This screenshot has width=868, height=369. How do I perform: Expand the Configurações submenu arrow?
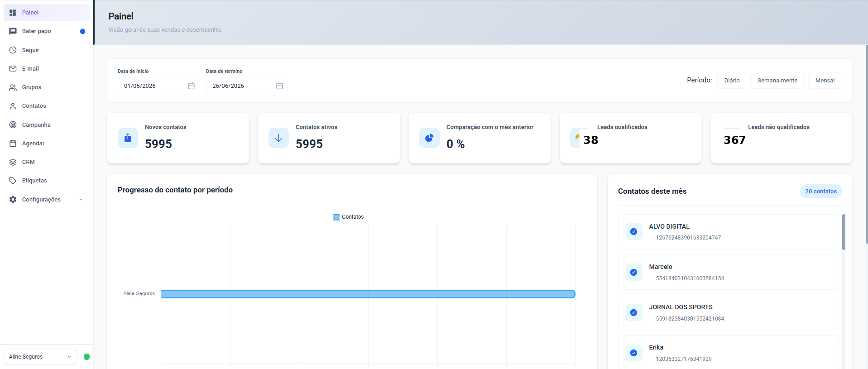(x=81, y=199)
